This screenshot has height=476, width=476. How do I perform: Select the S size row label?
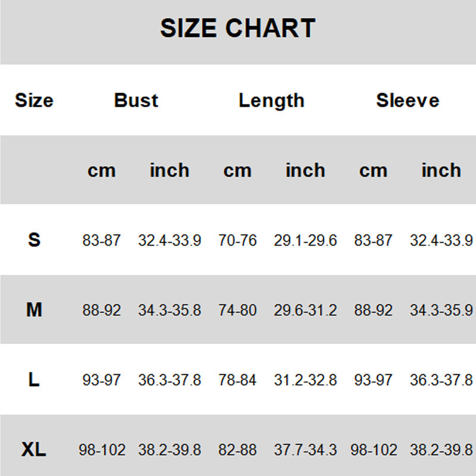[34, 240]
